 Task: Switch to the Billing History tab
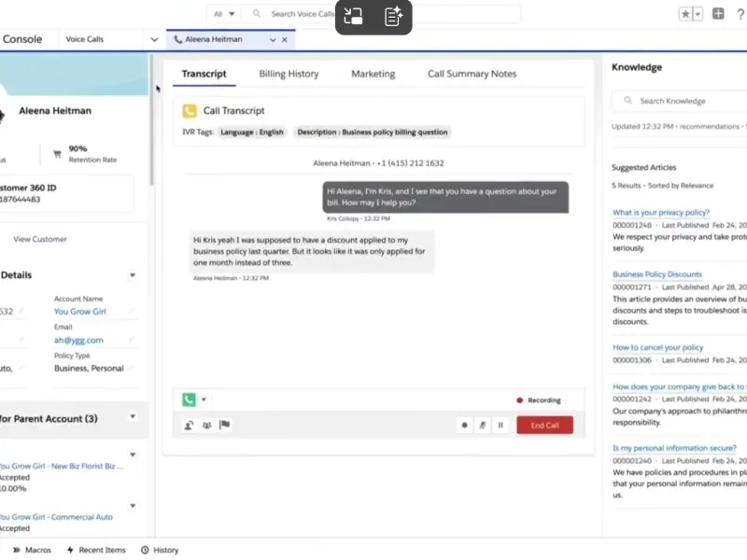coord(289,74)
